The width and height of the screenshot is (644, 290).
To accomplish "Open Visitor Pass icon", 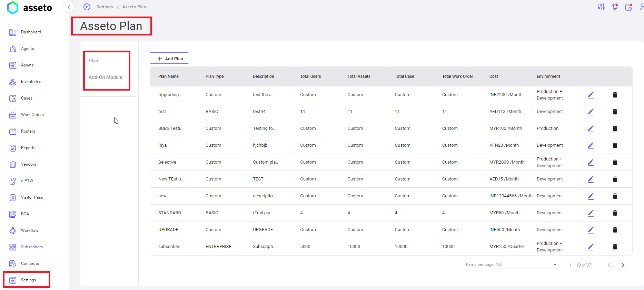I will (13, 197).
